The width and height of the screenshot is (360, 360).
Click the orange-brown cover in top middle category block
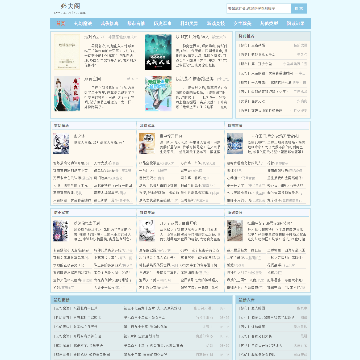coord(147,144)
